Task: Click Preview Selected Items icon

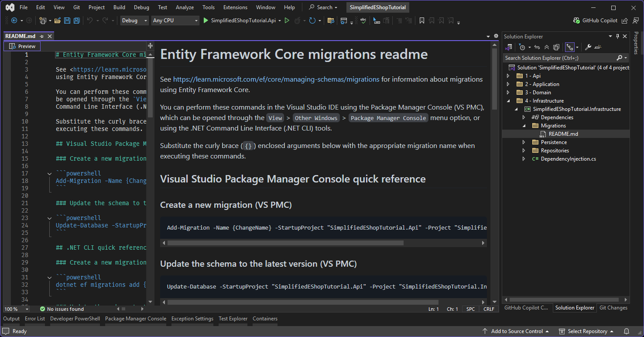Action: point(598,47)
